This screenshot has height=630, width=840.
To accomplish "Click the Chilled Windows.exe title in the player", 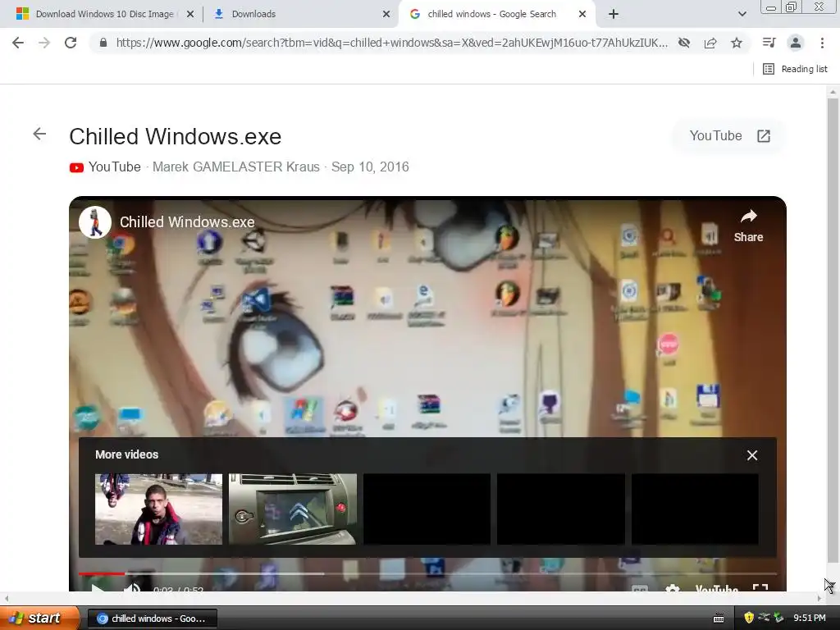I will click(187, 222).
